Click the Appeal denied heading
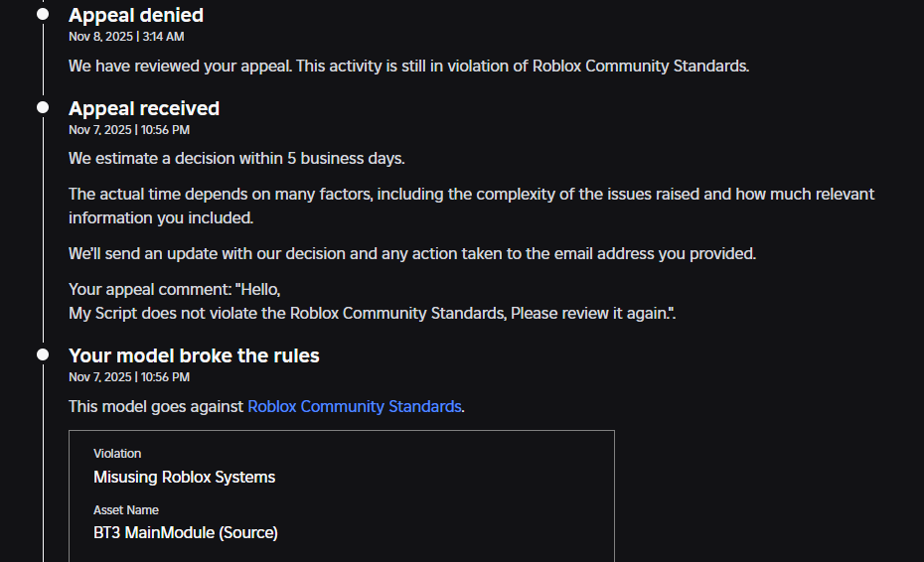The image size is (924, 562). click(136, 15)
